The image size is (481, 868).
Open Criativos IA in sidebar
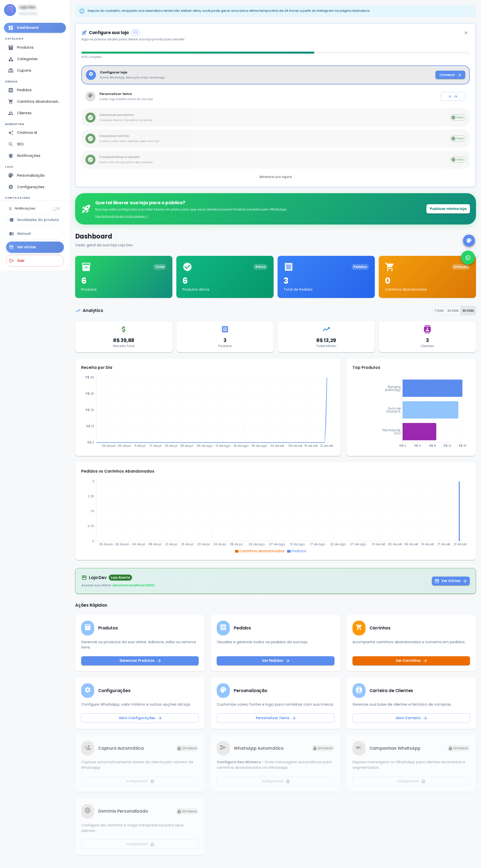(35, 133)
